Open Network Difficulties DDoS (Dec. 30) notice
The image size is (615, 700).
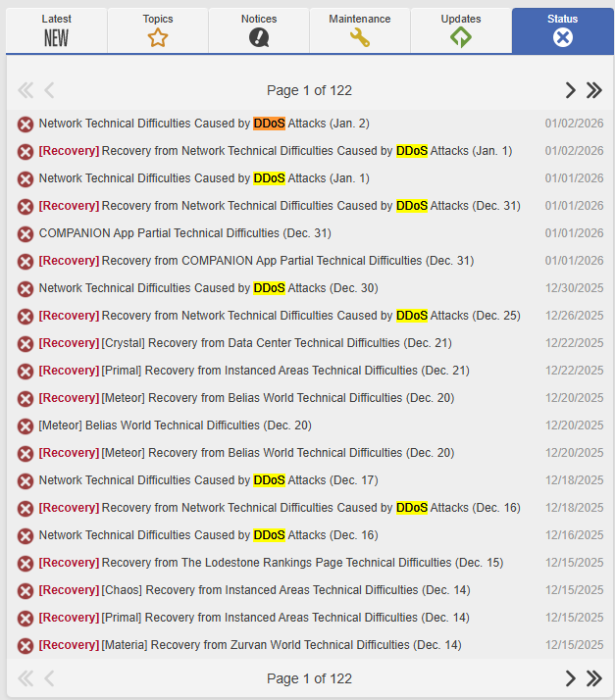[209, 288]
